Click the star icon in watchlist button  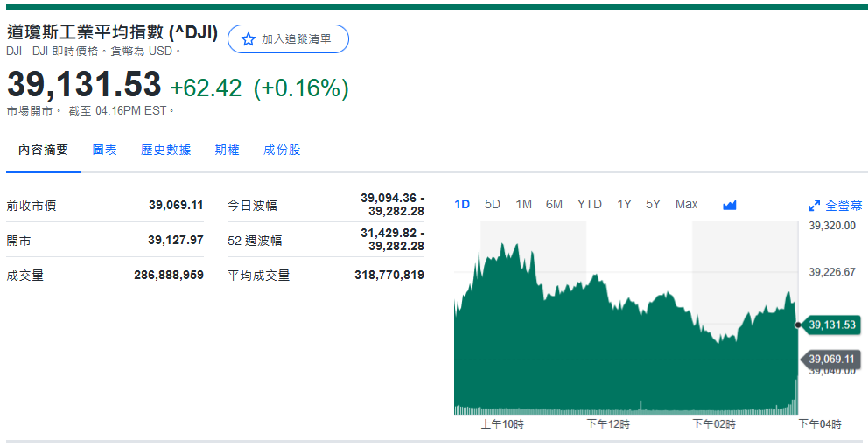click(248, 39)
